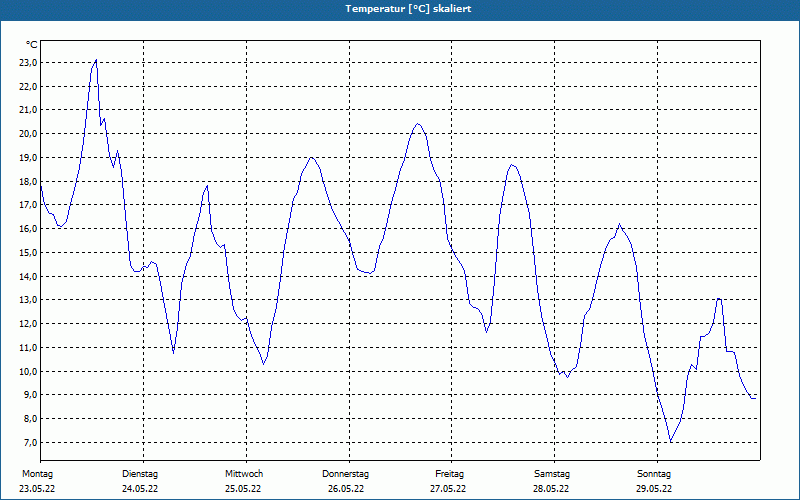Click the '28.05.22' date label
The width and height of the screenshot is (800, 500).
click(552, 489)
